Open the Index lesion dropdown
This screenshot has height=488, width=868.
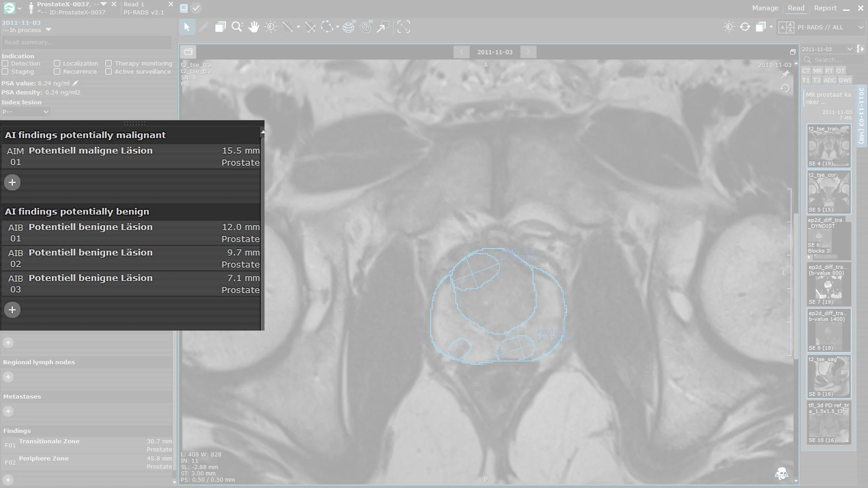tap(26, 112)
